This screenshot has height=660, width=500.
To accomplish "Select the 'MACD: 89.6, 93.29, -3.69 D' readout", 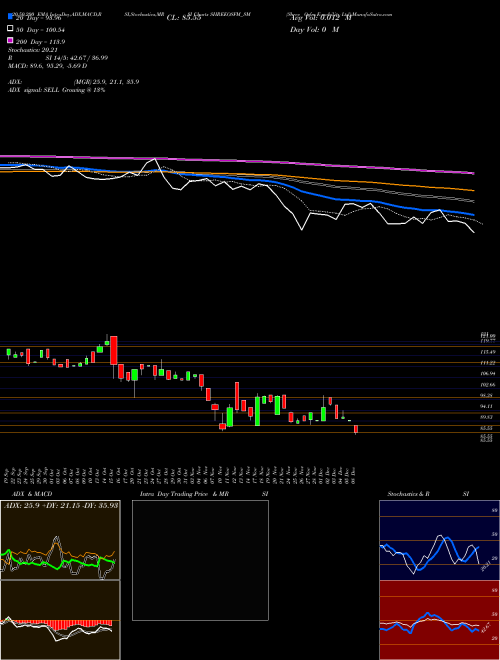I will tap(48, 66).
